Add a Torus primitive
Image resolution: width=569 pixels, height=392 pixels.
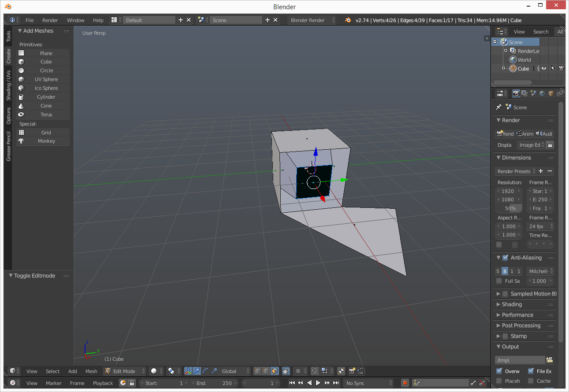[44, 115]
